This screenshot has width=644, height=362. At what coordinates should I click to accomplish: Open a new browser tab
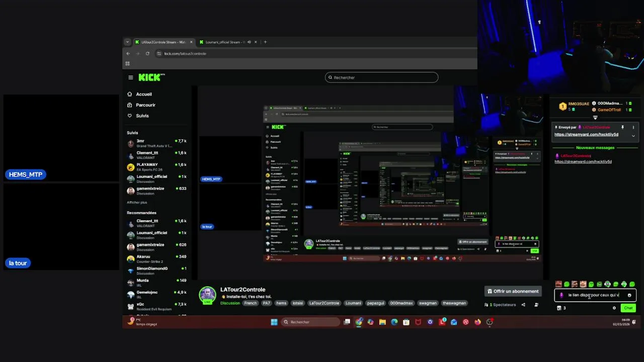click(265, 42)
